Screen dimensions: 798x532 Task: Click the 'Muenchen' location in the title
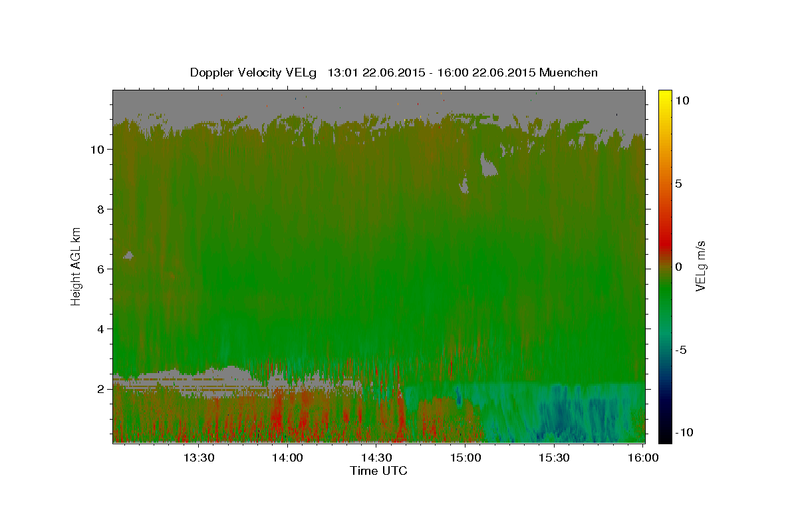569,72
